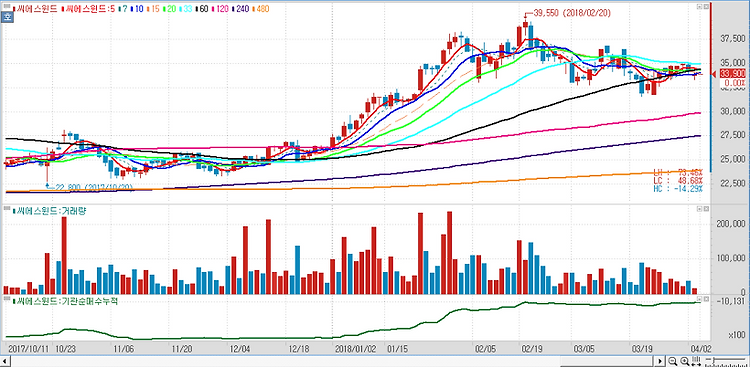
Task: Click the 04/02 date axis label
Action: click(x=701, y=348)
